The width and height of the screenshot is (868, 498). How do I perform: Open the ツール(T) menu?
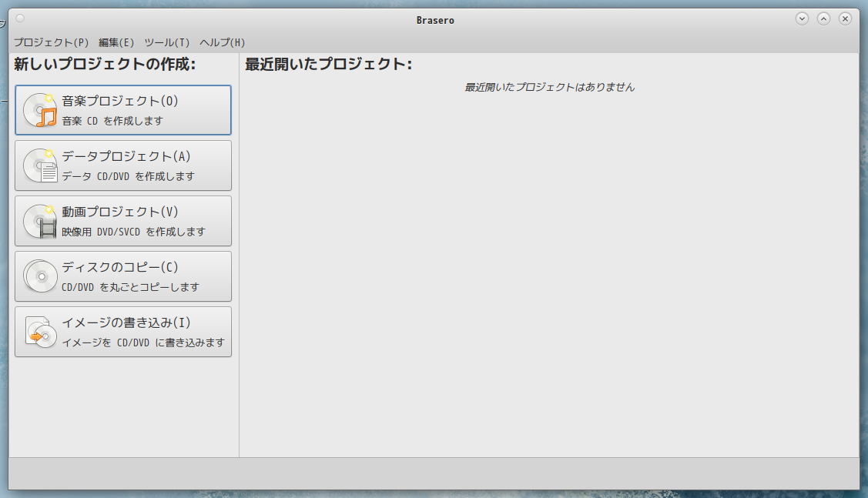pyautogui.click(x=166, y=42)
